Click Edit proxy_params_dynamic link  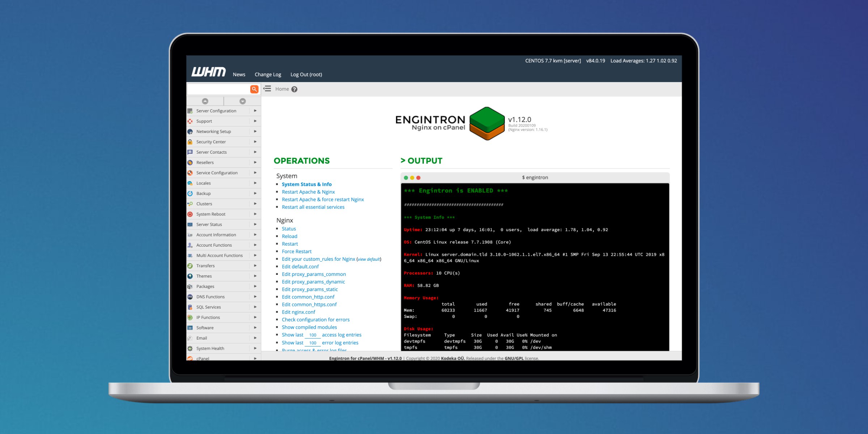click(x=313, y=282)
